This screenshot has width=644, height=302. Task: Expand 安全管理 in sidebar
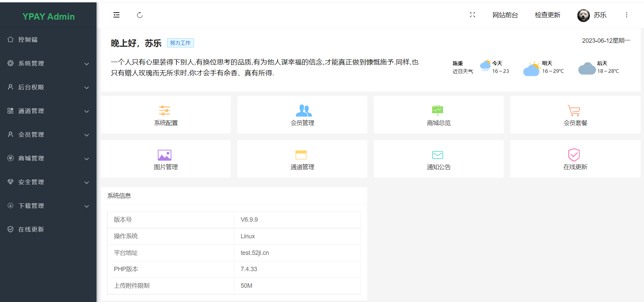click(x=48, y=182)
